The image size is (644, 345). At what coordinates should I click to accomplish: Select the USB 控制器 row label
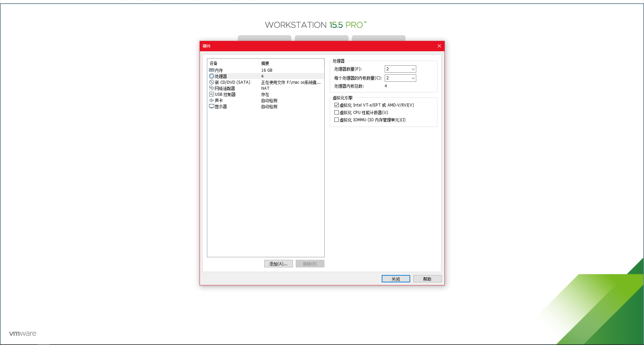point(225,94)
